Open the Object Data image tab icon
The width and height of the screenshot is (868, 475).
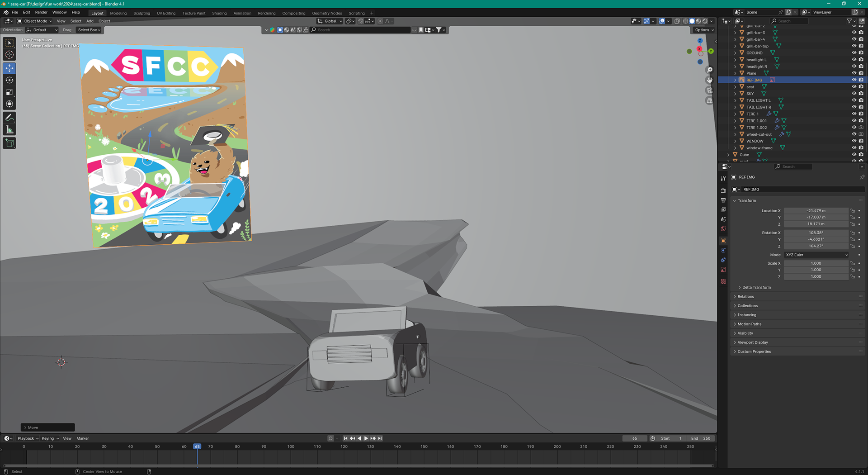pyautogui.click(x=723, y=270)
